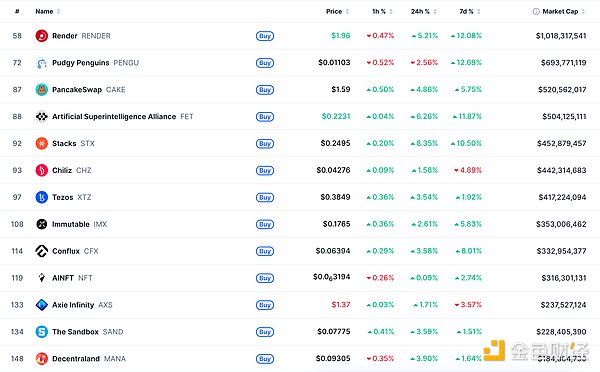Open the Immutable IMX page

80,224
